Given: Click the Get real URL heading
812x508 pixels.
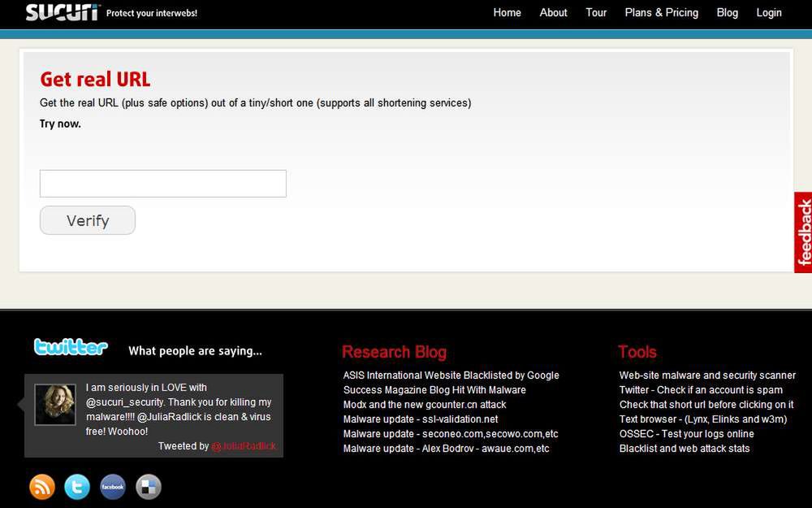Looking at the screenshot, I should point(95,80).
